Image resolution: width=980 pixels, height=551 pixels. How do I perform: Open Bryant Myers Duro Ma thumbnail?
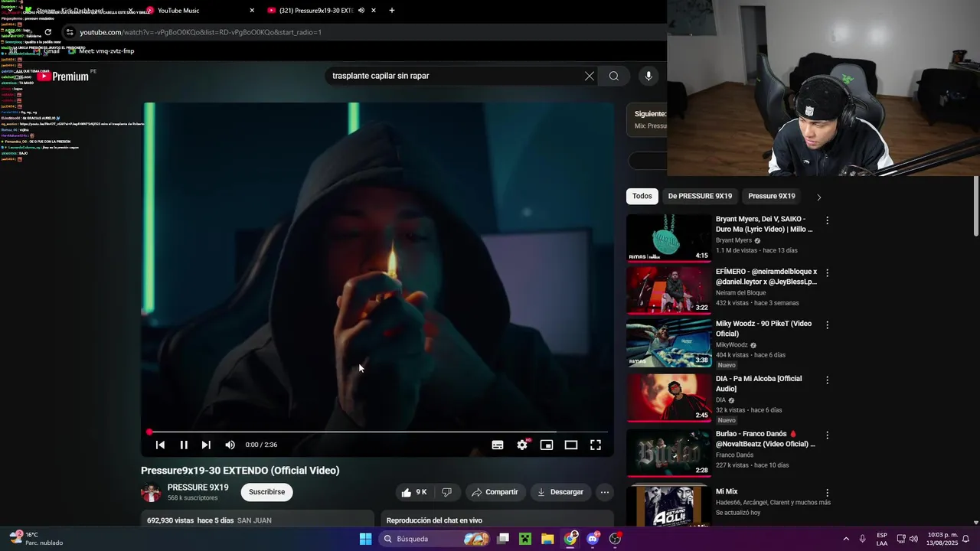point(669,238)
